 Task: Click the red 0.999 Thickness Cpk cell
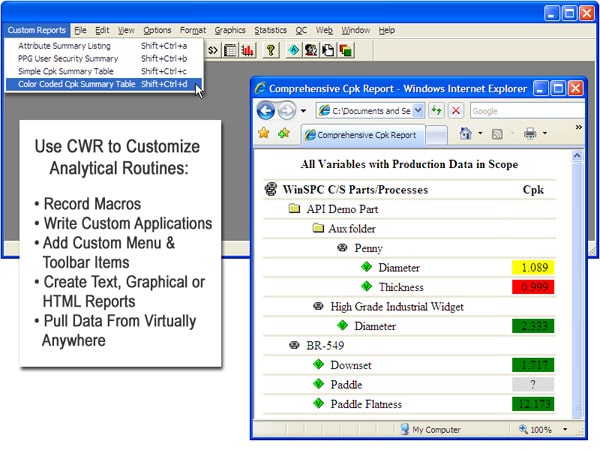pos(532,287)
